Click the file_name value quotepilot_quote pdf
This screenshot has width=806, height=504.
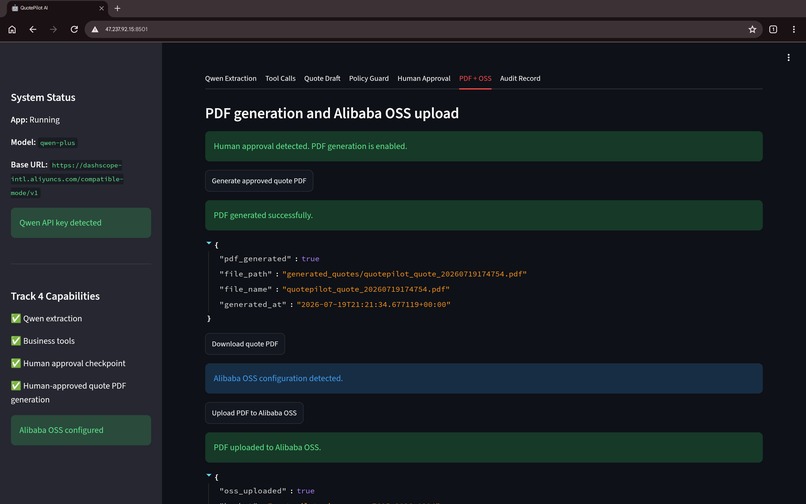pyautogui.click(x=365, y=290)
